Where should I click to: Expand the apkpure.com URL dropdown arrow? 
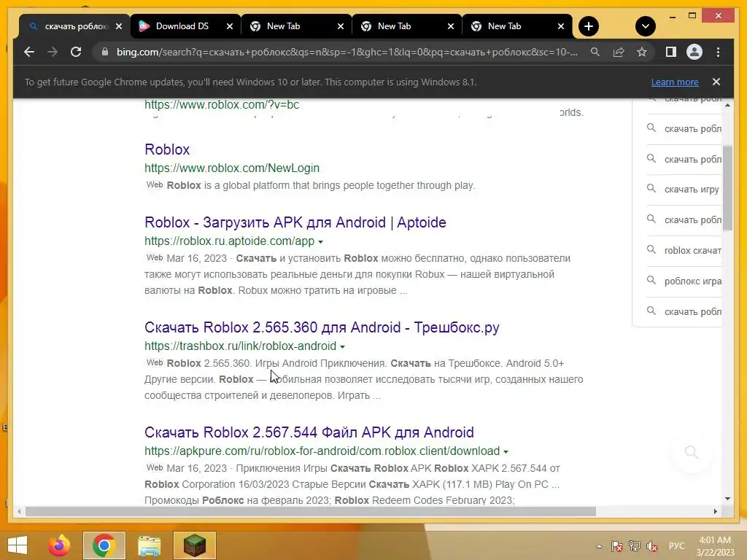point(506,451)
